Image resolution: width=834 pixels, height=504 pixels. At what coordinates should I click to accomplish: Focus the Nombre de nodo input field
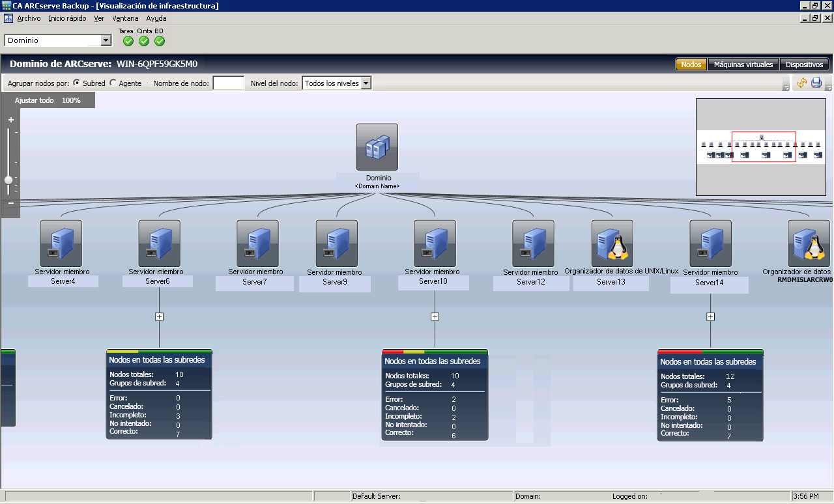[x=229, y=83]
